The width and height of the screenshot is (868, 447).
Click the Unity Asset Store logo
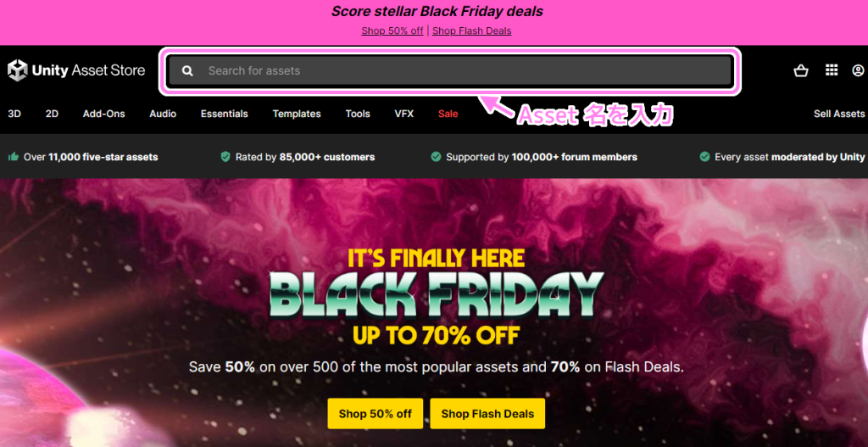tap(76, 71)
